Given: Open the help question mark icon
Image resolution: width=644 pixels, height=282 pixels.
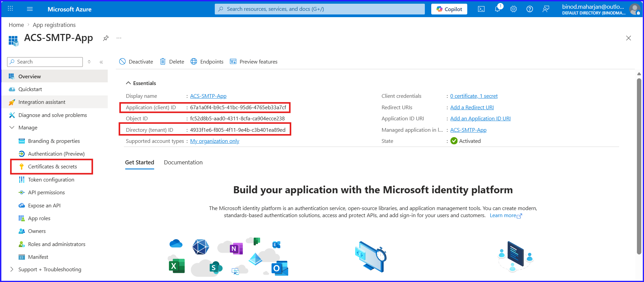Looking at the screenshot, I should 530,9.
